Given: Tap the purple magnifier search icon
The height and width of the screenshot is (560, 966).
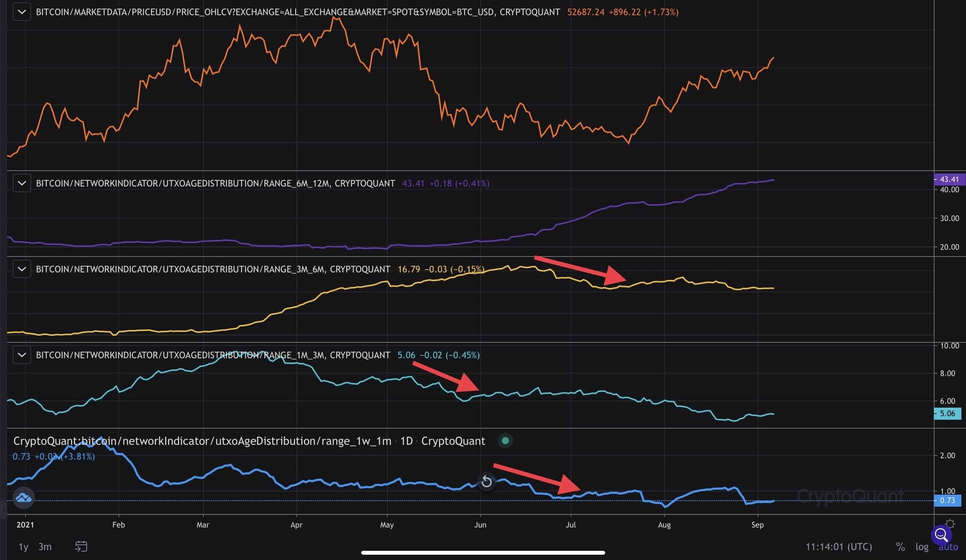Looking at the screenshot, I should (941, 535).
